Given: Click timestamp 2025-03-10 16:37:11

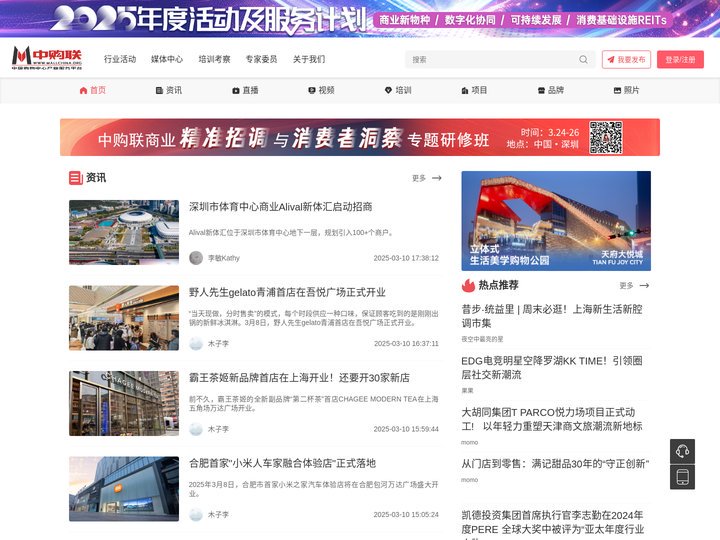Looking at the screenshot, I should tap(406, 343).
